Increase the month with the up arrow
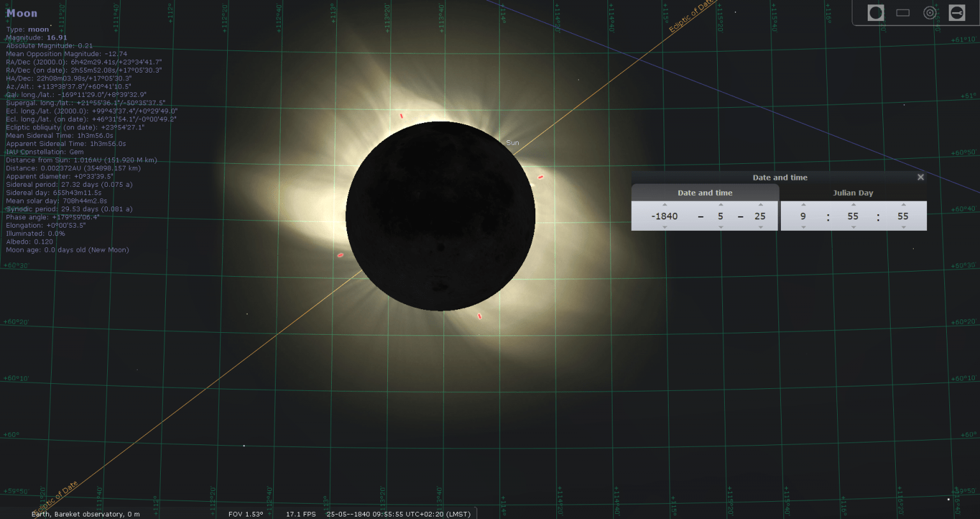Image resolution: width=980 pixels, height=519 pixels. click(720, 205)
